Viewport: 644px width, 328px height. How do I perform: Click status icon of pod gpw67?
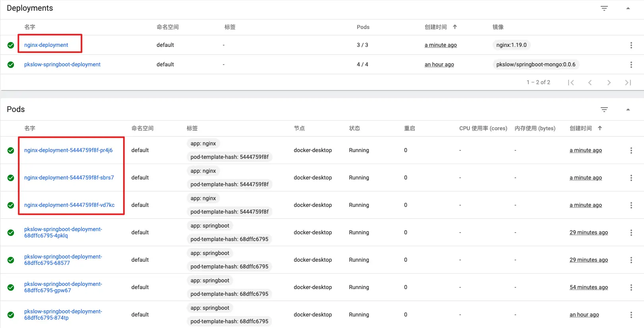11,287
